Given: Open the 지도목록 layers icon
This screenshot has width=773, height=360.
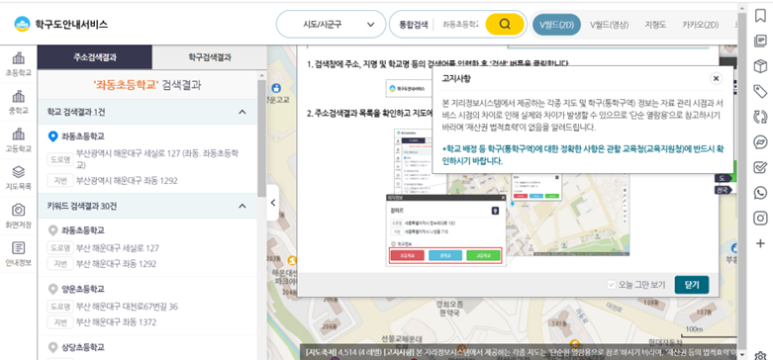Looking at the screenshot, I should point(18,178).
